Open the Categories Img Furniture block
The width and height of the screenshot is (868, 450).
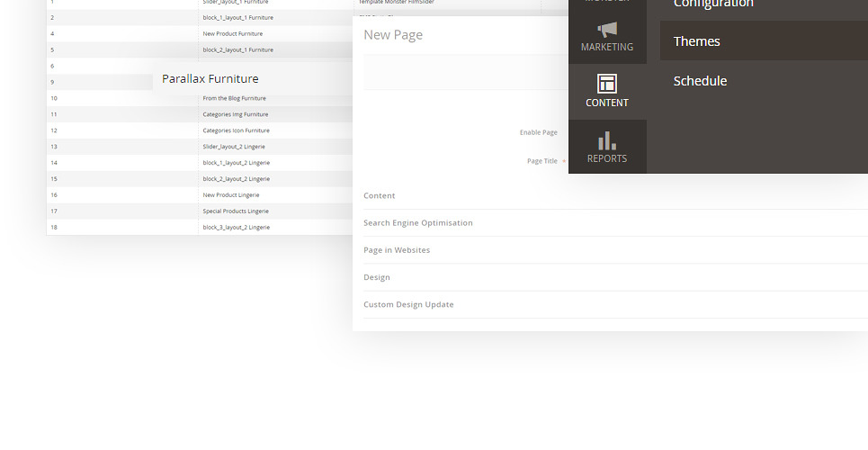236,114
